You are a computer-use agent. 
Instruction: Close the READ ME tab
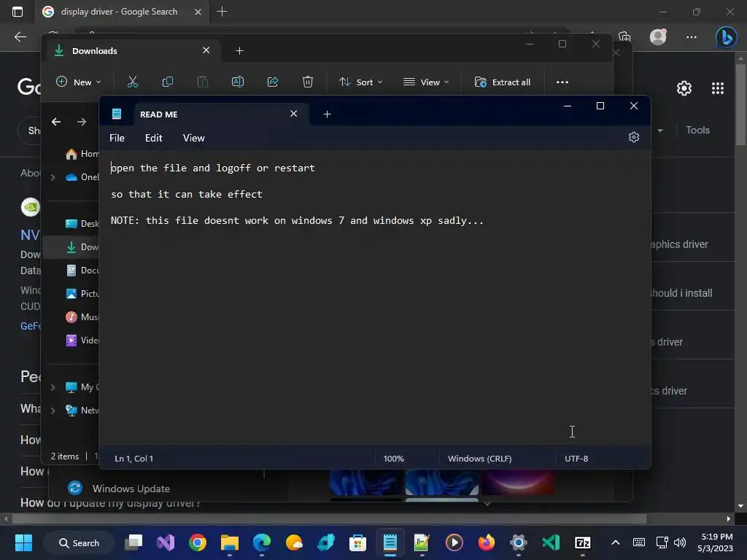coord(293,114)
